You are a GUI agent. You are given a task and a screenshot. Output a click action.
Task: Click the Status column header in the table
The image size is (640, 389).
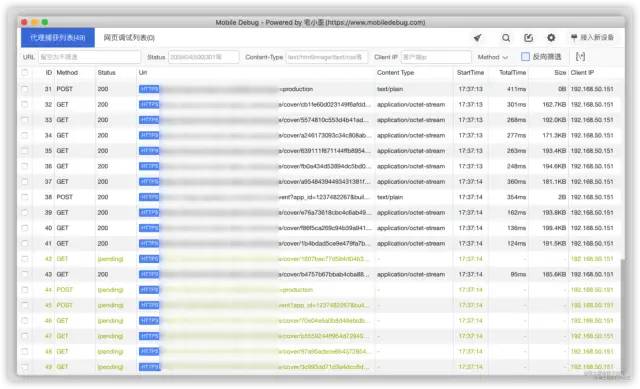point(107,73)
